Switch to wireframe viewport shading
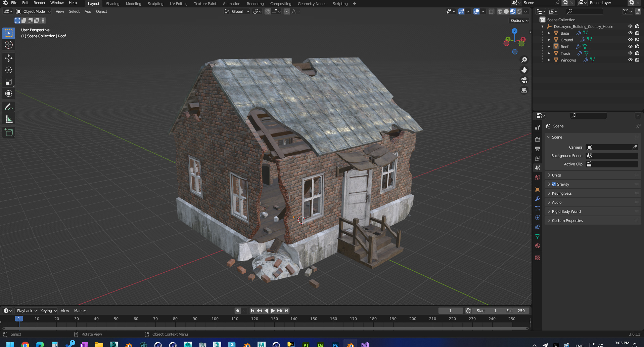The width and height of the screenshot is (644, 347). coord(500,11)
